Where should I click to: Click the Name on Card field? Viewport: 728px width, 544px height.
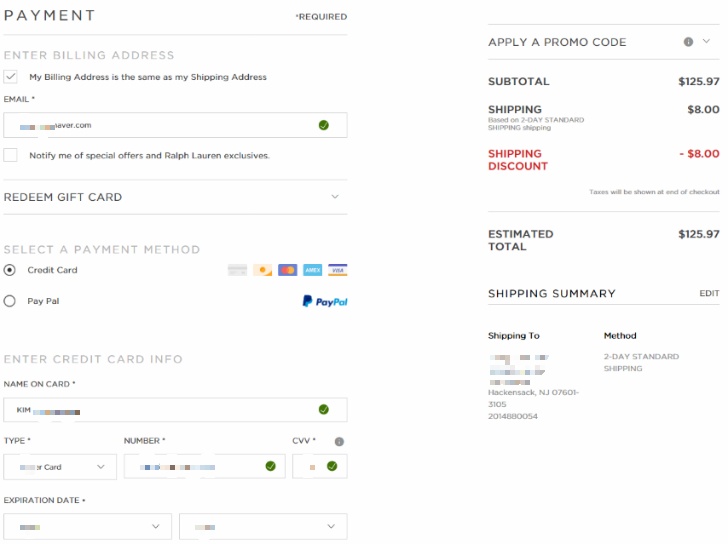click(x=175, y=409)
